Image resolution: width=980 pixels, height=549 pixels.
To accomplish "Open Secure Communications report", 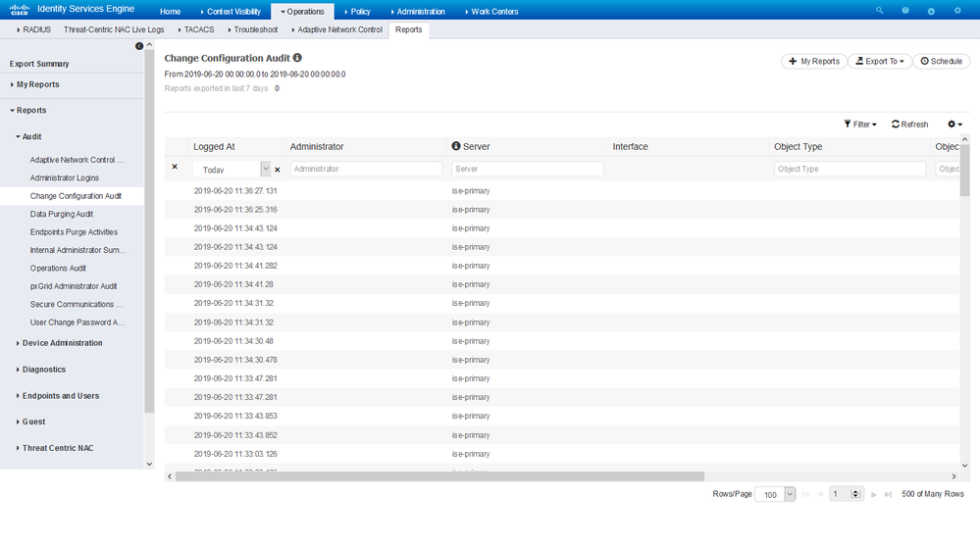I will point(77,305).
